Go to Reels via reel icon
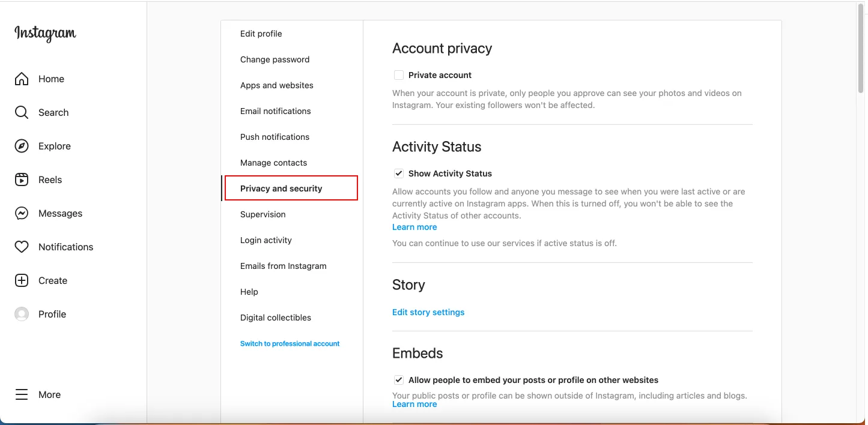Image resolution: width=868 pixels, height=425 pixels. point(22,179)
